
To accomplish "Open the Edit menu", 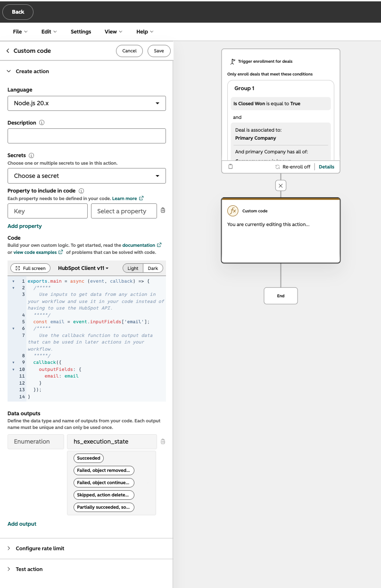I will pyautogui.click(x=49, y=32).
